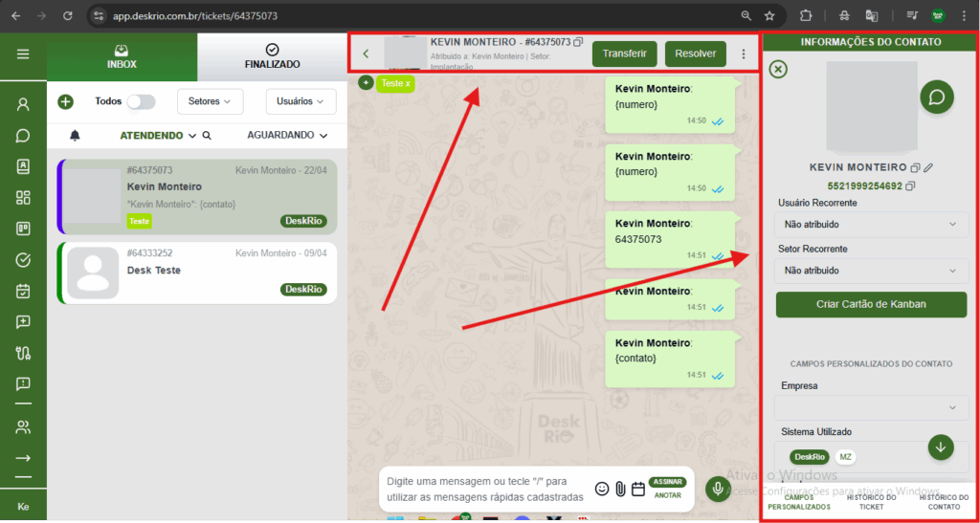Viewport: 980px width, 523px height.
Task: Open the Usuário Recorrente dropdown
Action: [x=871, y=224]
